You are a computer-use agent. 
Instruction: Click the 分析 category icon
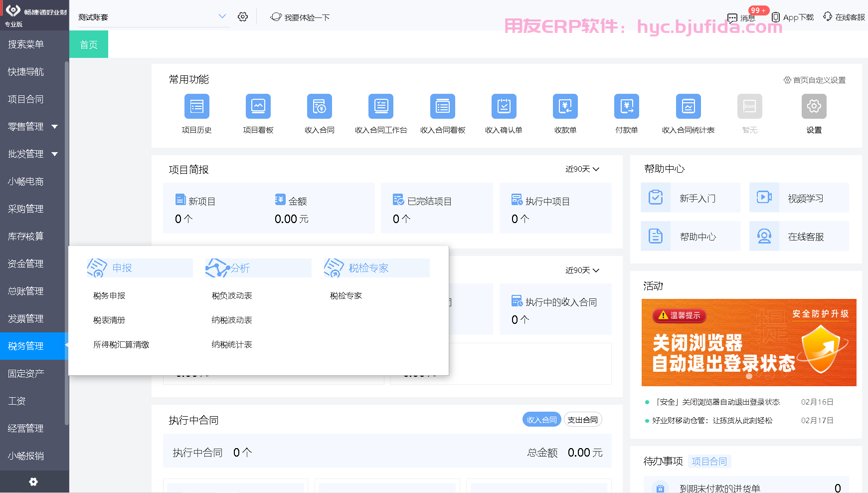point(217,268)
